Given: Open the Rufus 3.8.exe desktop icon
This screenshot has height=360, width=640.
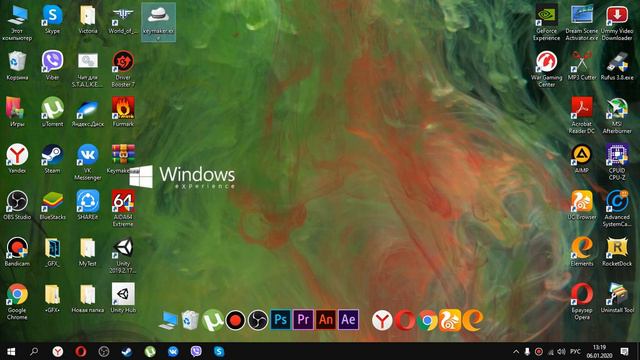Looking at the screenshot, I should click(617, 66).
